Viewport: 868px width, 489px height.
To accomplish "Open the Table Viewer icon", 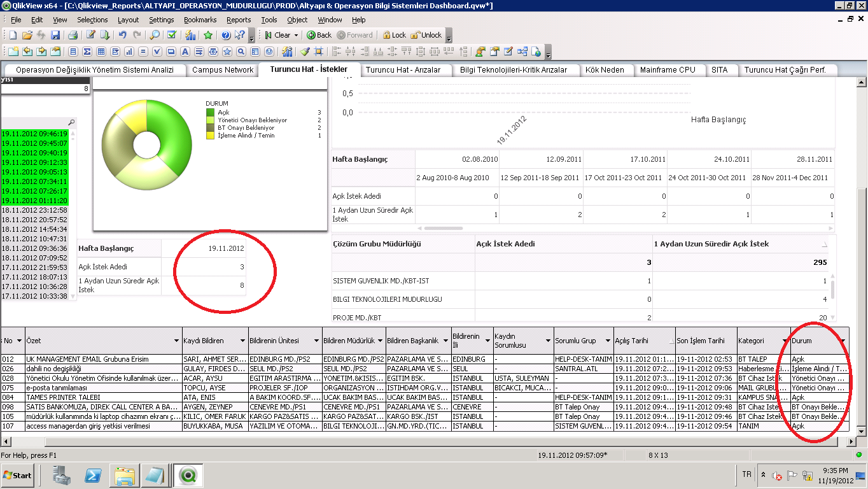I will (522, 52).
